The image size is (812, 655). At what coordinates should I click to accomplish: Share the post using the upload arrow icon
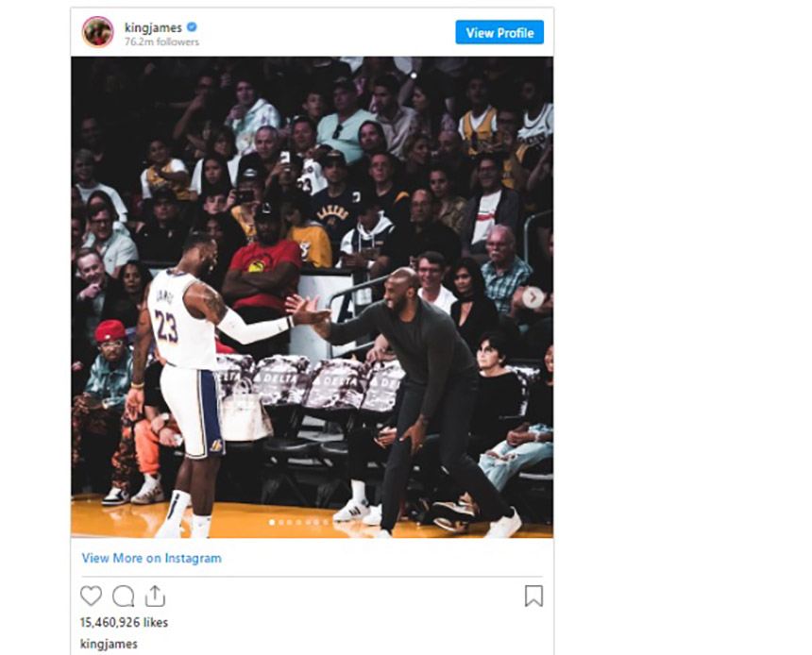(x=155, y=596)
